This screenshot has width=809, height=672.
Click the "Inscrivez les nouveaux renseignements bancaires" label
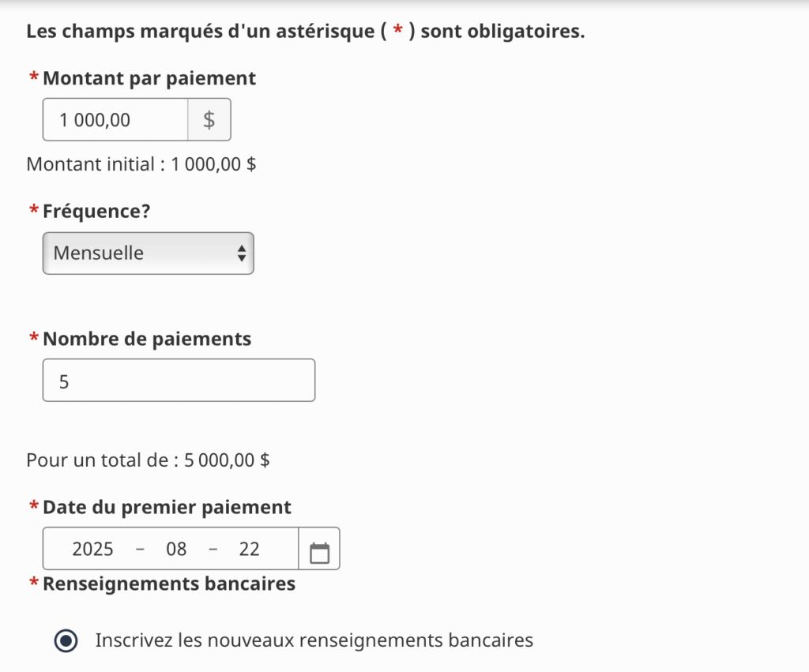point(314,640)
